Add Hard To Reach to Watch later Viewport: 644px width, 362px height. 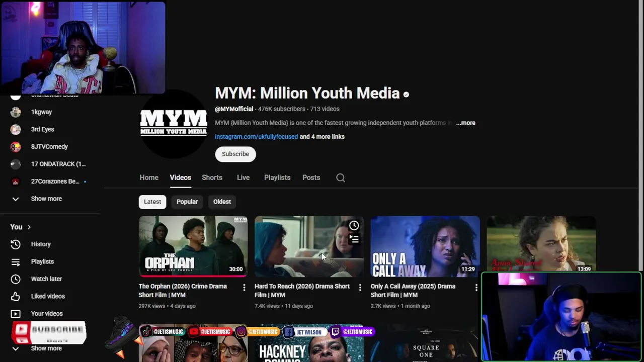click(354, 225)
